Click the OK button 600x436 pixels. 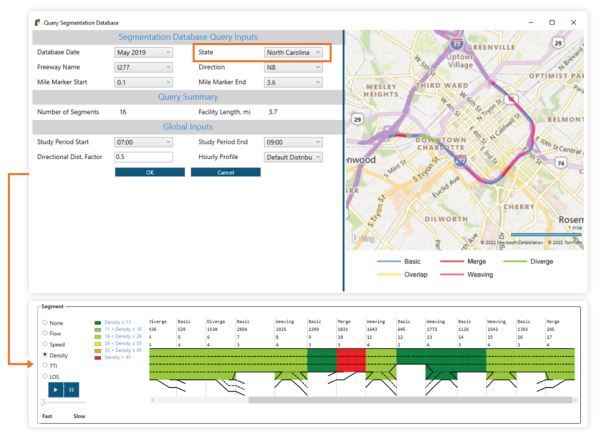149,172
